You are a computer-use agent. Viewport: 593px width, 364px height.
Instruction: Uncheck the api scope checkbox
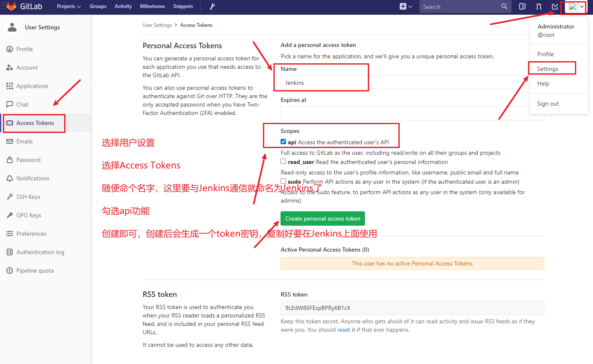pos(283,142)
